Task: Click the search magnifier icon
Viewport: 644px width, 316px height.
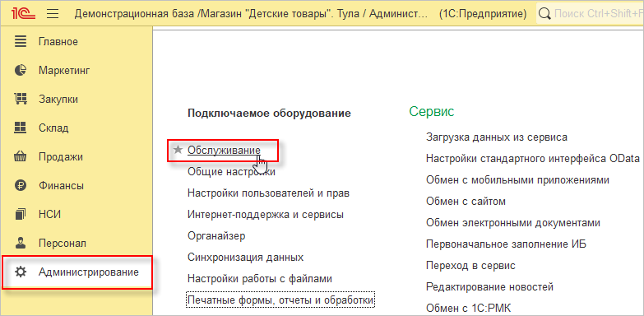Action: click(x=544, y=14)
